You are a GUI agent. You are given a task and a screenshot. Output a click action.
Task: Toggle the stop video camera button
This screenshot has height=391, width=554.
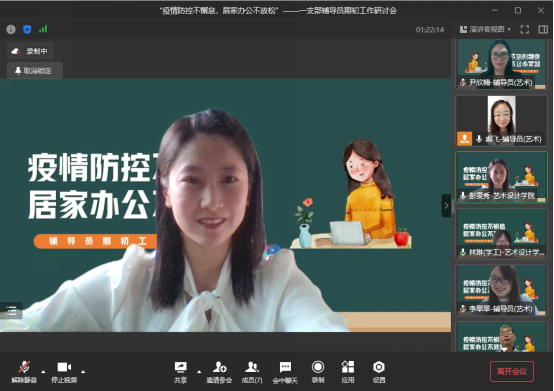point(64,367)
